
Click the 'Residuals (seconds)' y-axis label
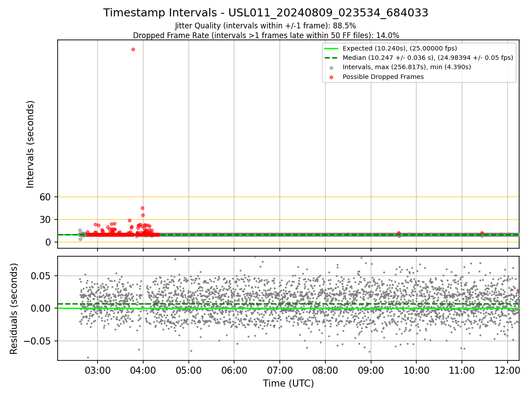14,309
